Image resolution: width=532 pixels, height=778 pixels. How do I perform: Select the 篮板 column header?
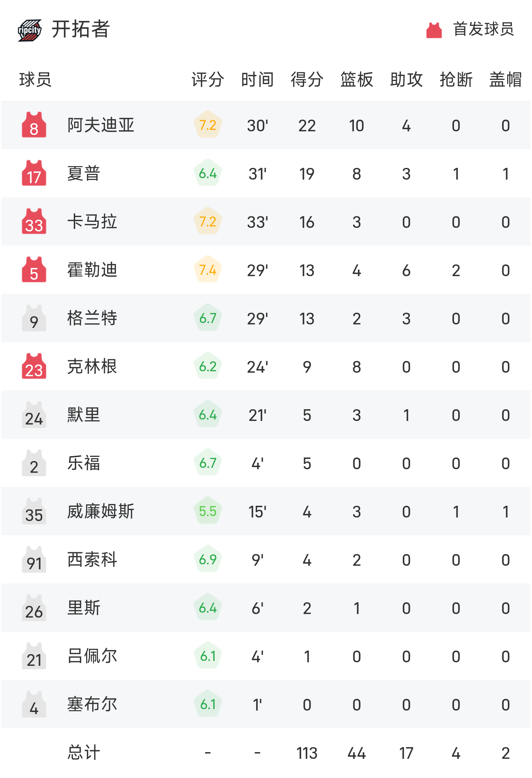(356, 80)
